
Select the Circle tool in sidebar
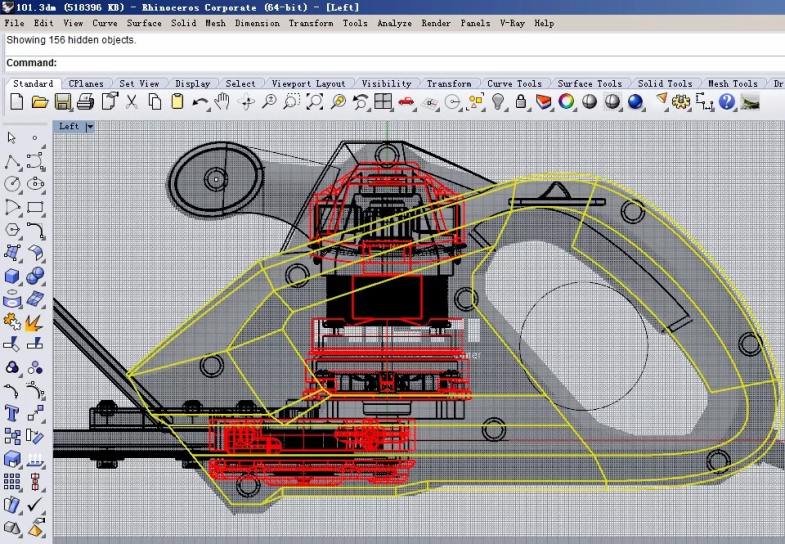13,184
